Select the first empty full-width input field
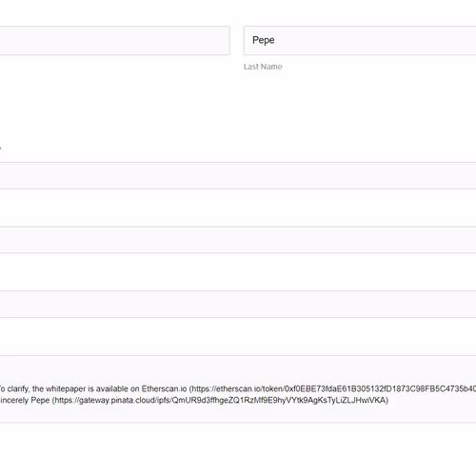This screenshot has width=476, height=476. 238,175
